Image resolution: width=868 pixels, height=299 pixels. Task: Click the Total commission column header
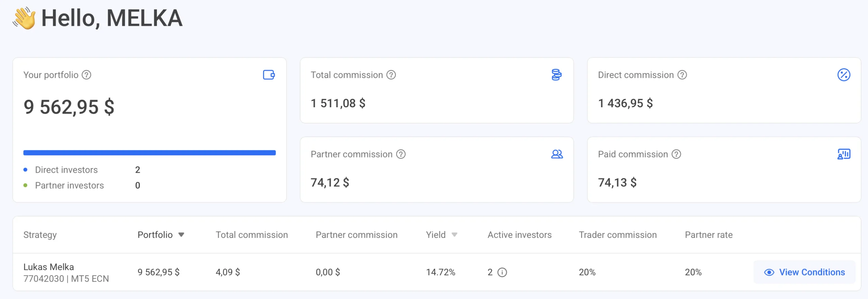pos(252,235)
